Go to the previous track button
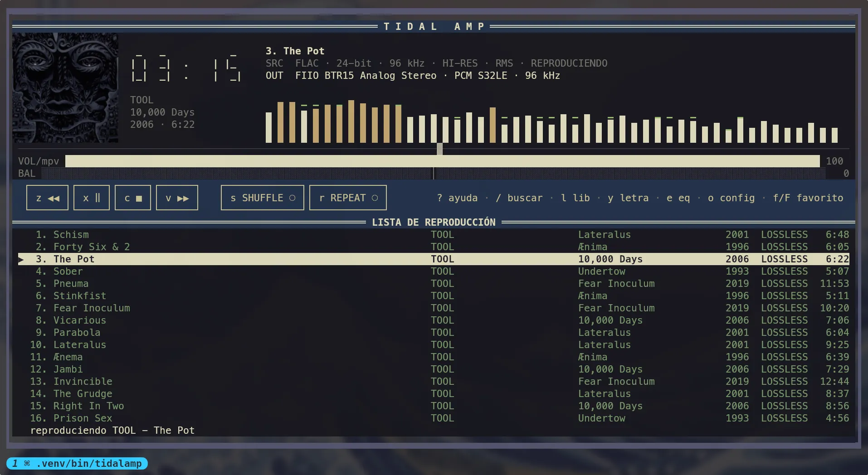The image size is (868, 475). tap(47, 198)
